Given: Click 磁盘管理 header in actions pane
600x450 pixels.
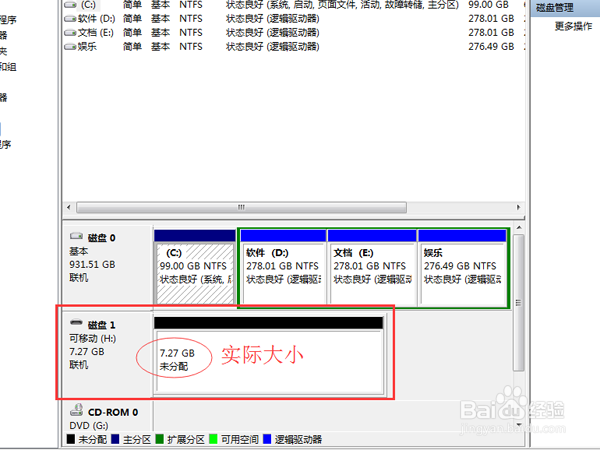Looking at the screenshot, I should [565, 8].
